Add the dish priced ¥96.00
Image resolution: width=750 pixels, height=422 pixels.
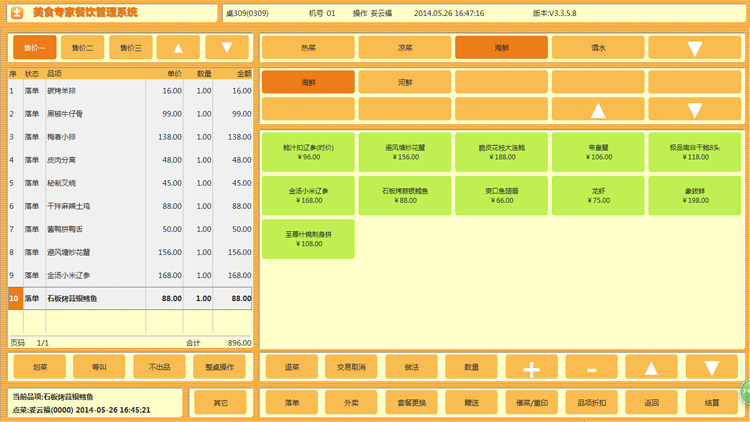point(308,152)
